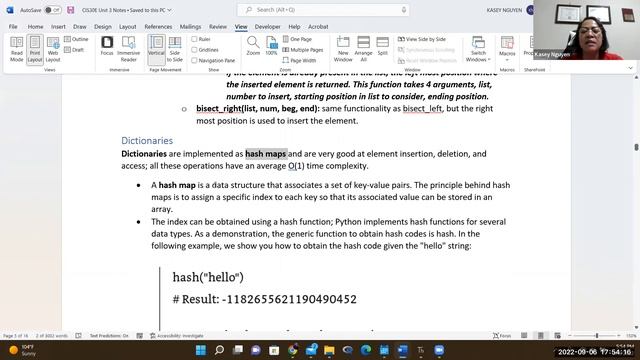The height and width of the screenshot is (360, 640).
Task: Open a New Window
Action: coord(343,49)
